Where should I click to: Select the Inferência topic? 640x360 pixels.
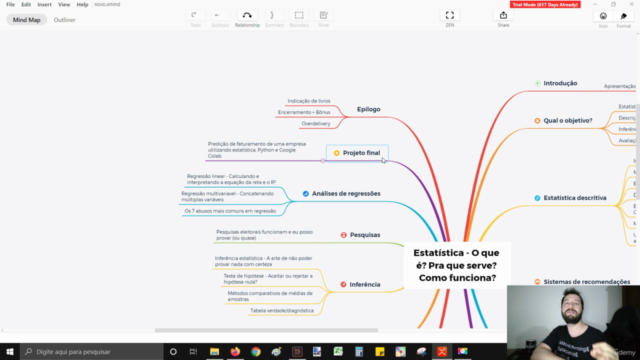coord(365,284)
